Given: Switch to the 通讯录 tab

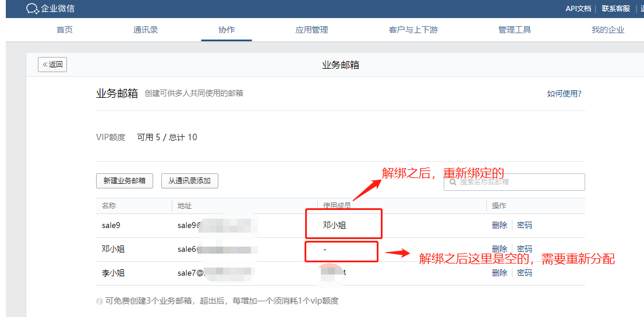Looking at the screenshot, I should (x=146, y=30).
